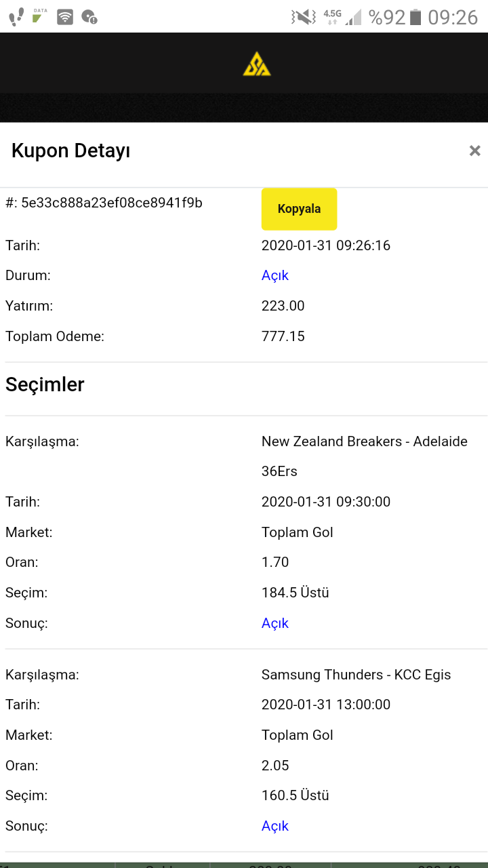Copy coupon ID with Kopyala button

coord(299,209)
